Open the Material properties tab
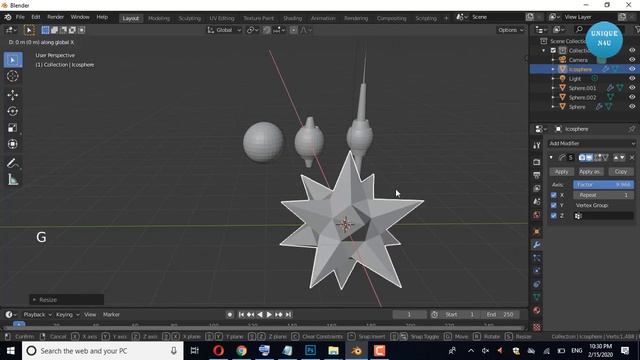The height and width of the screenshot is (360, 640). click(537, 311)
